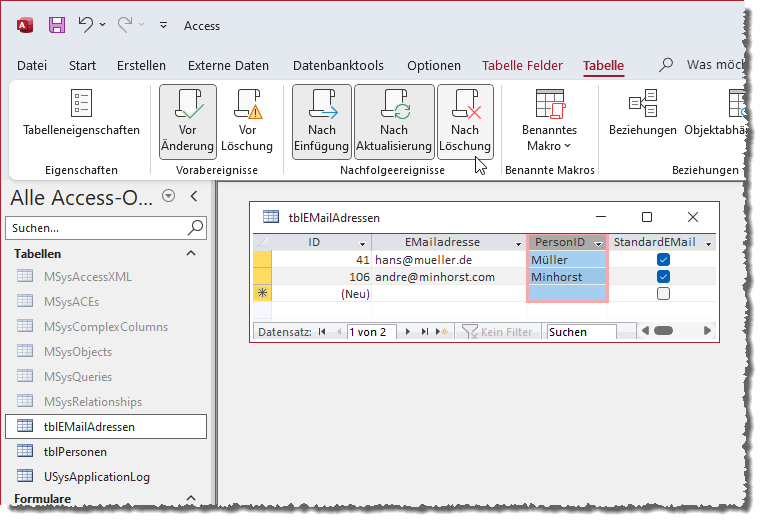This screenshot has width=764, height=524.
Task: Click the Save icon in title bar
Action: (x=57, y=25)
